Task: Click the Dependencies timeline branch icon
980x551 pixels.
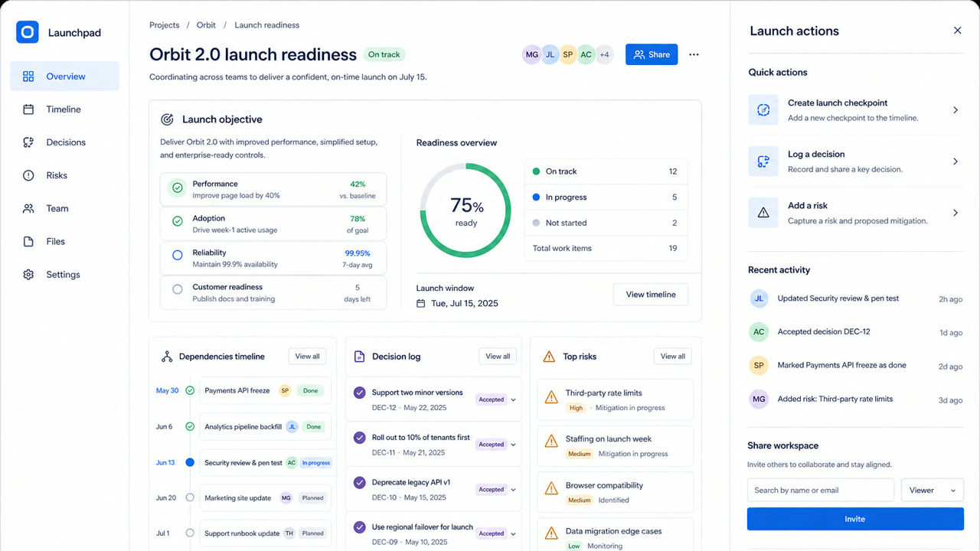Action: tap(167, 357)
